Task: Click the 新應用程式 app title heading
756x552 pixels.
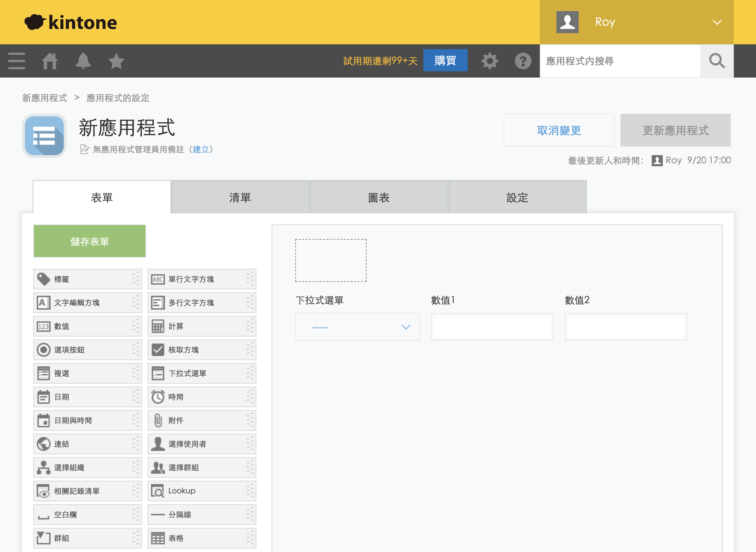Action: (127, 127)
